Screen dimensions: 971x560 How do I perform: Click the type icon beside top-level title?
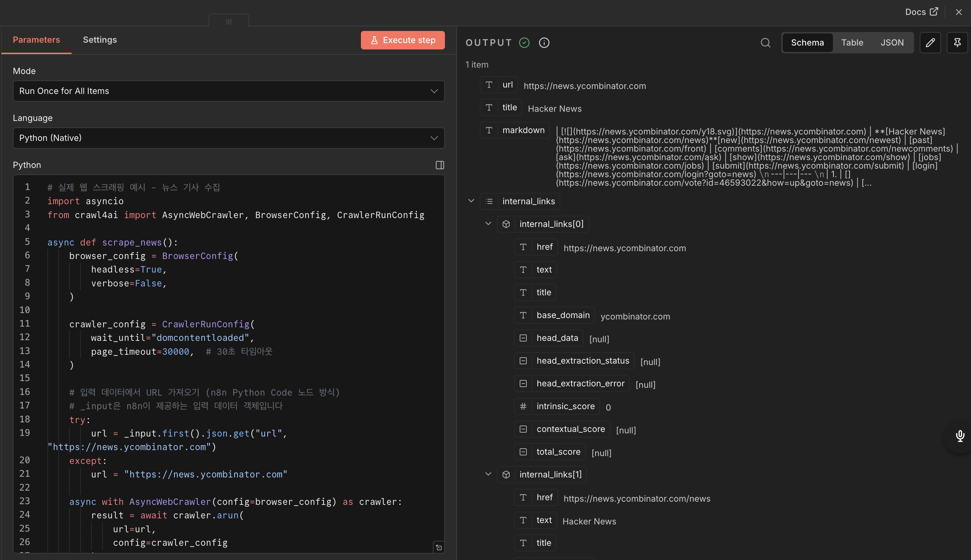(489, 107)
